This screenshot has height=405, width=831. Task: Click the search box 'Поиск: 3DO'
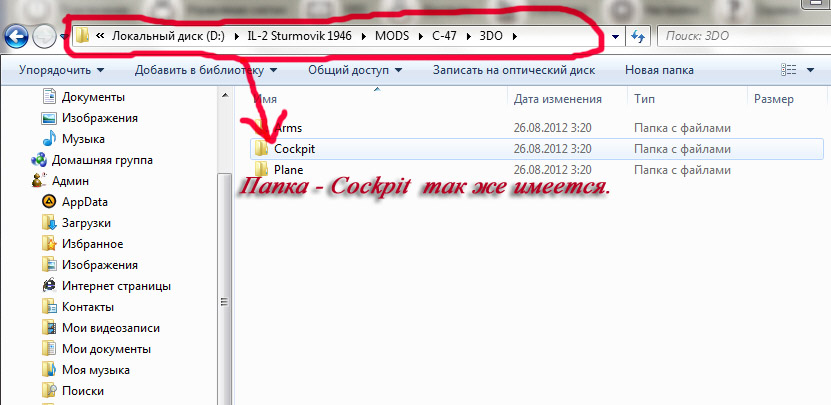tap(743, 36)
